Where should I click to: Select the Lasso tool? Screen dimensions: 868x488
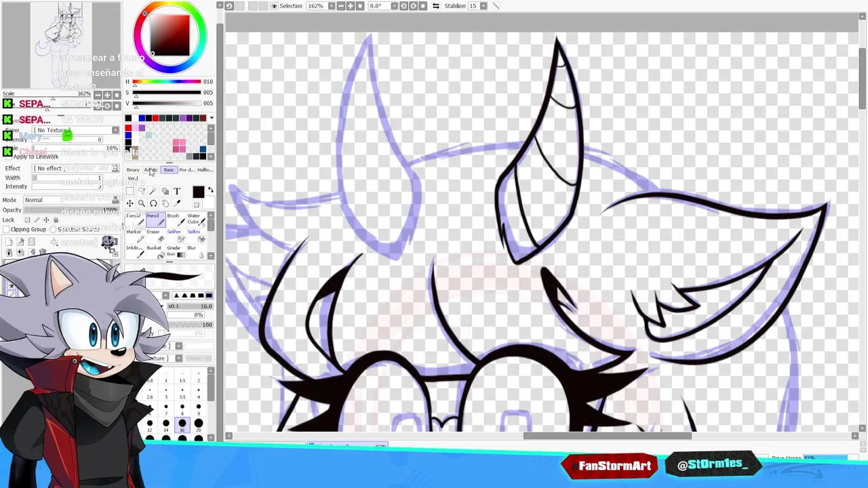pos(141,191)
